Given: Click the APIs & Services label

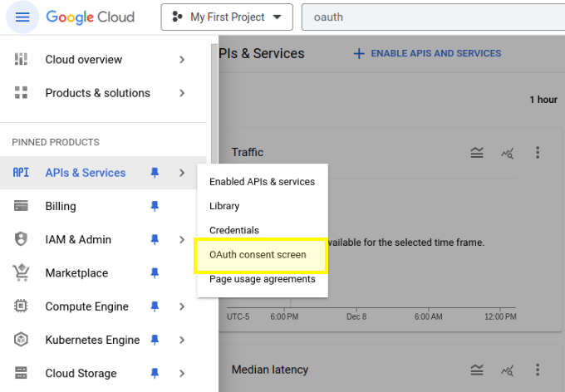Looking at the screenshot, I should pos(86,173).
